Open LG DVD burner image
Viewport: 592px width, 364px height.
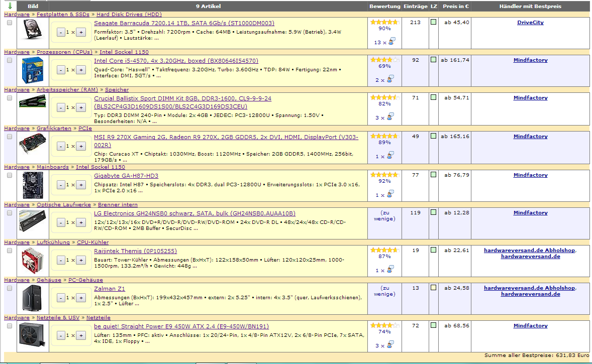[33, 220]
